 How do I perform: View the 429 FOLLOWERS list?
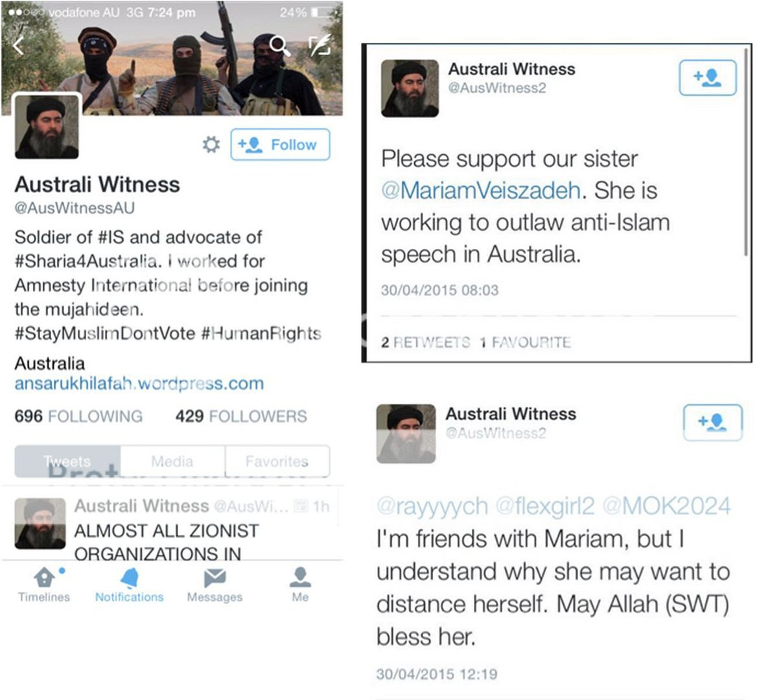[x=241, y=416]
